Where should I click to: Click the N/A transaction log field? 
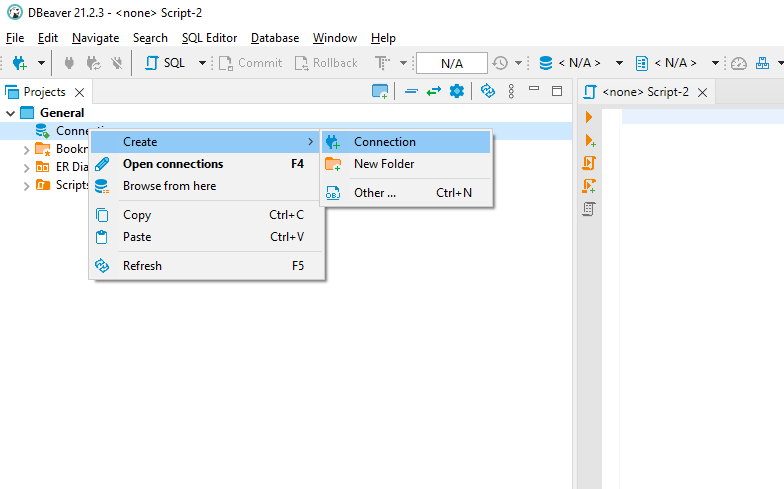(452, 64)
